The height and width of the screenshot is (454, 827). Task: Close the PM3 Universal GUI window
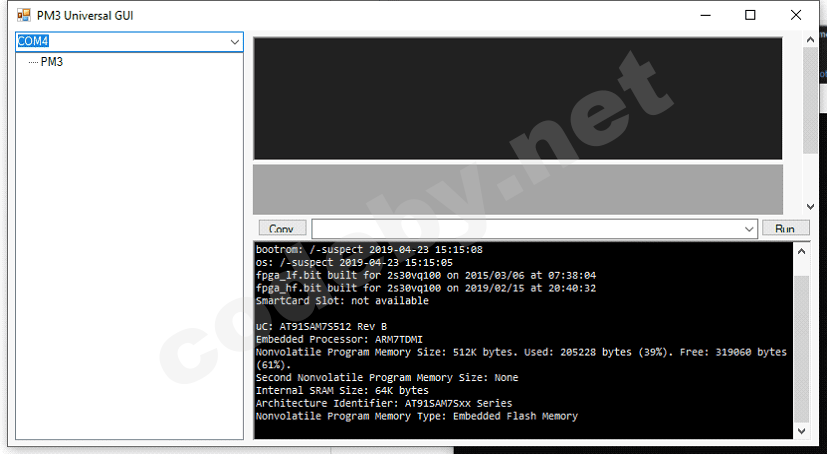(x=796, y=15)
